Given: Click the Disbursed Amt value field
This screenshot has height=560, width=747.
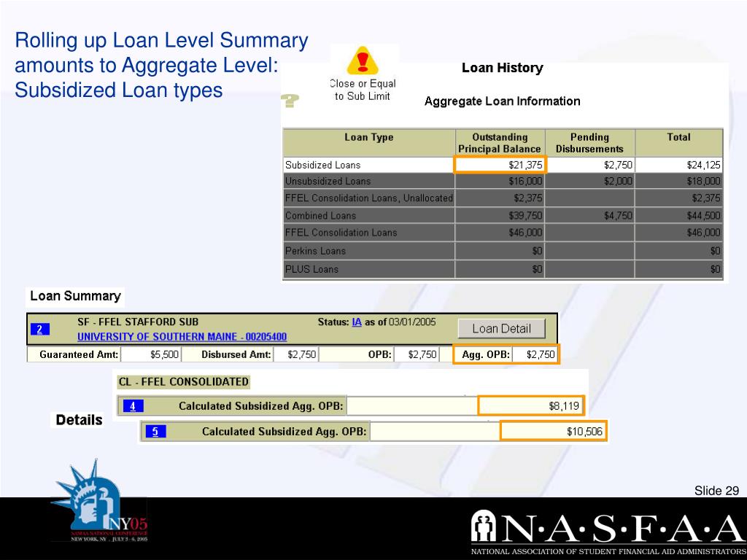Looking at the screenshot, I should pos(296,354).
